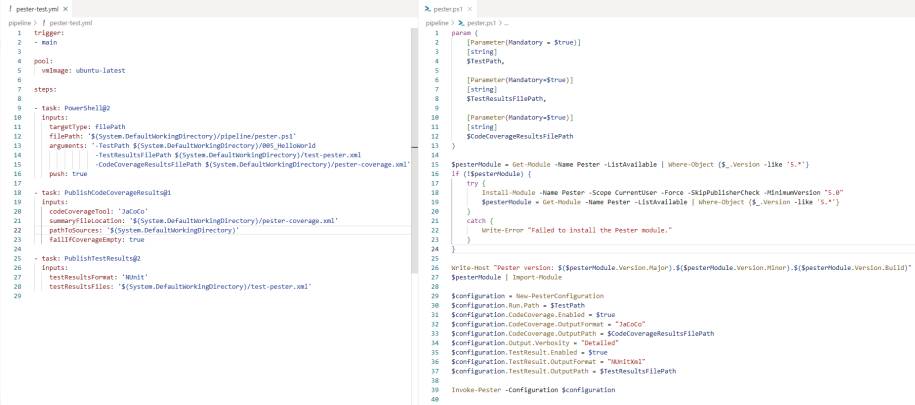Click 'targetType: filePath' line
Image resolution: width=915 pixels, height=405 pixels.
pos(87,127)
